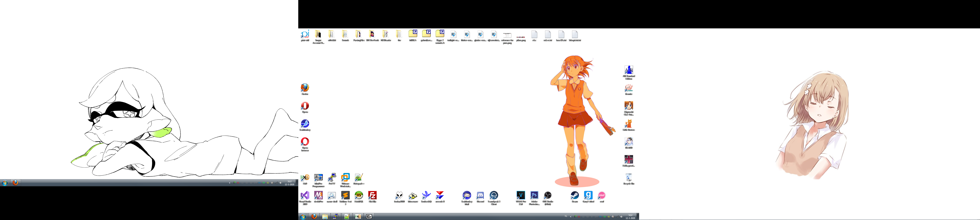Open the NESReader folder
The width and height of the screenshot is (980, 220).
(x=386, y=36)
